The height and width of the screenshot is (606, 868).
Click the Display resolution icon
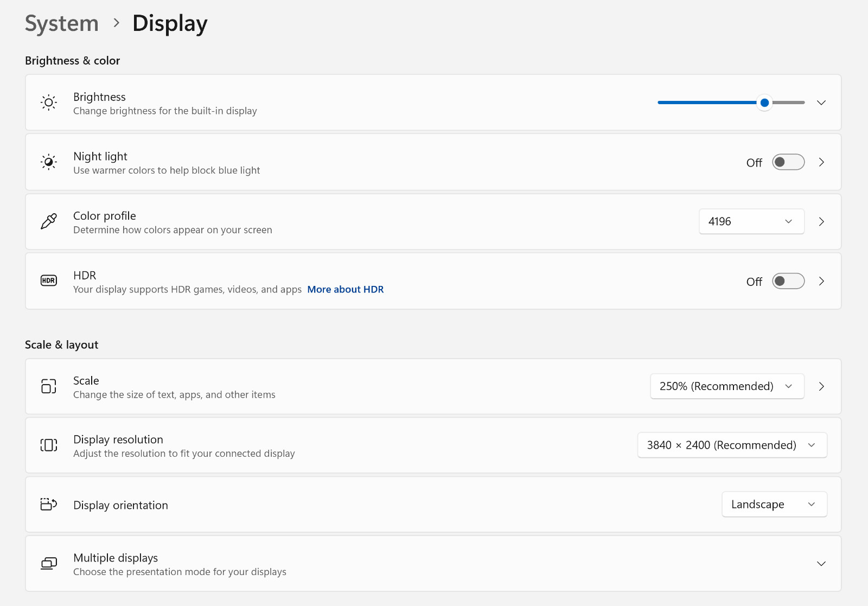(49, 445)
